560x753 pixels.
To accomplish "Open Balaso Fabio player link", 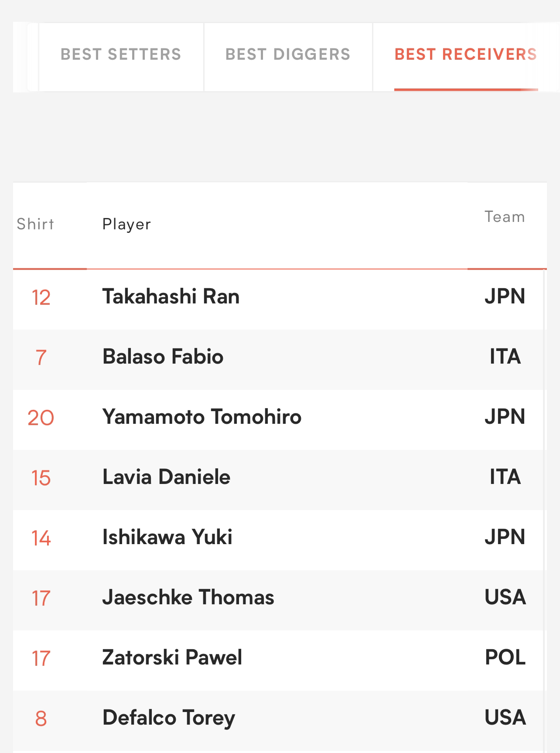I will 163,357.
